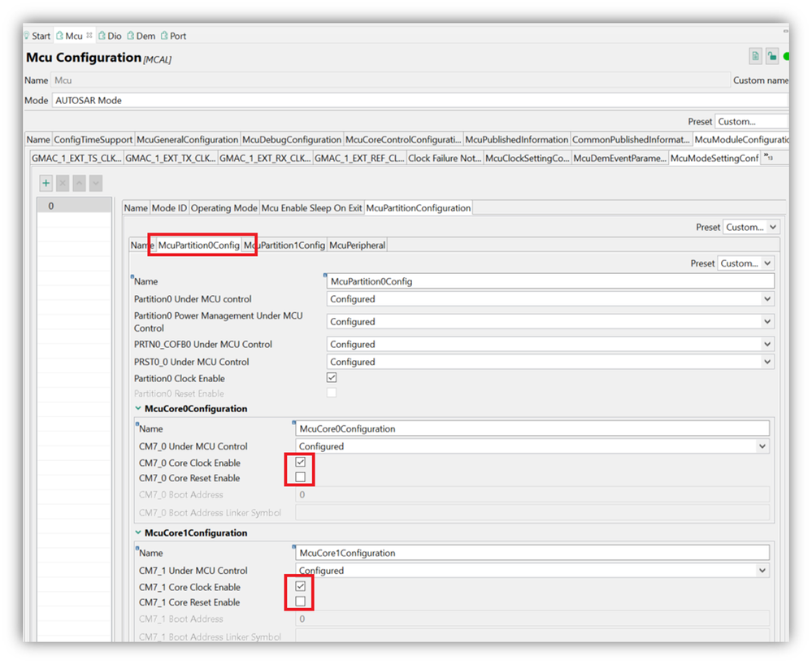Select the McuPartition0Config tab
Viewport: 812px width, 665px height.
tap(199, 245)
